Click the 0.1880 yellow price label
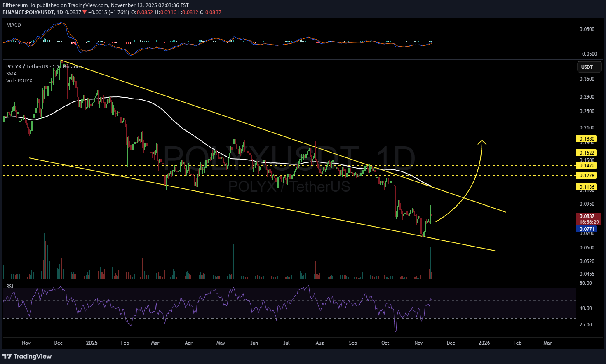606x364 pixels. tap(587, 139)
